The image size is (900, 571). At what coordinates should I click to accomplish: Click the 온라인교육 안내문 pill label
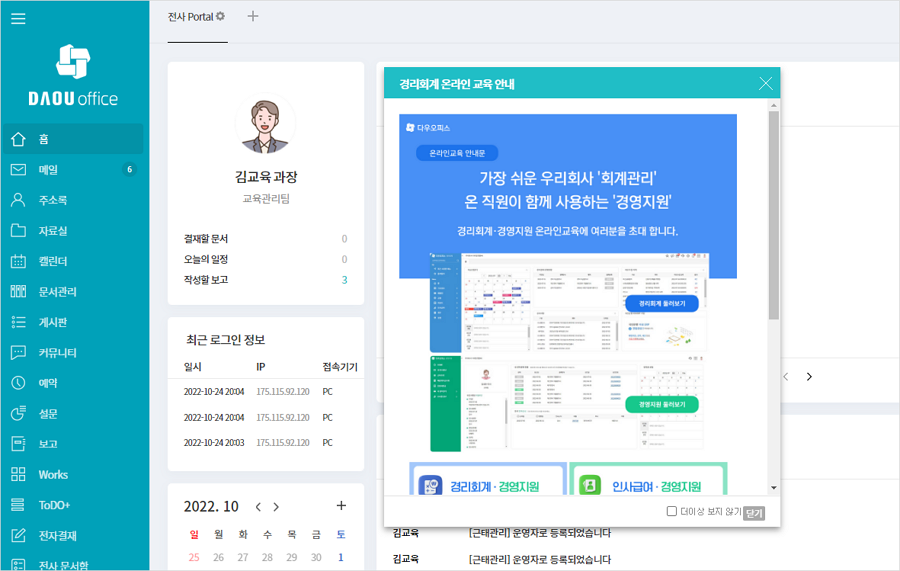457,153
